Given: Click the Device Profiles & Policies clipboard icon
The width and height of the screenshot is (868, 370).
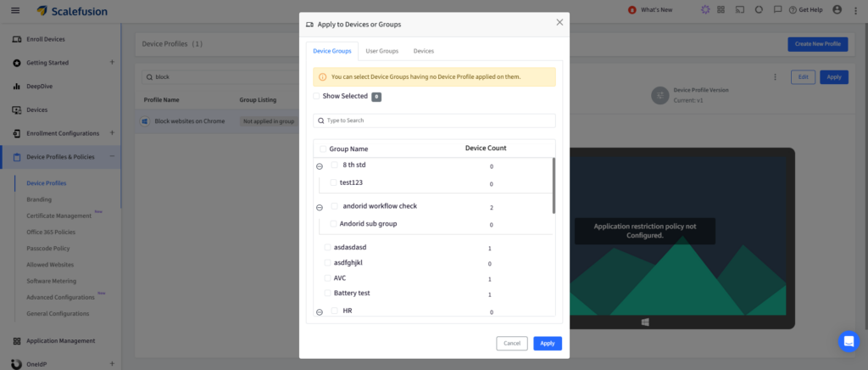Looking at the screenshot, I should (17, 157).
